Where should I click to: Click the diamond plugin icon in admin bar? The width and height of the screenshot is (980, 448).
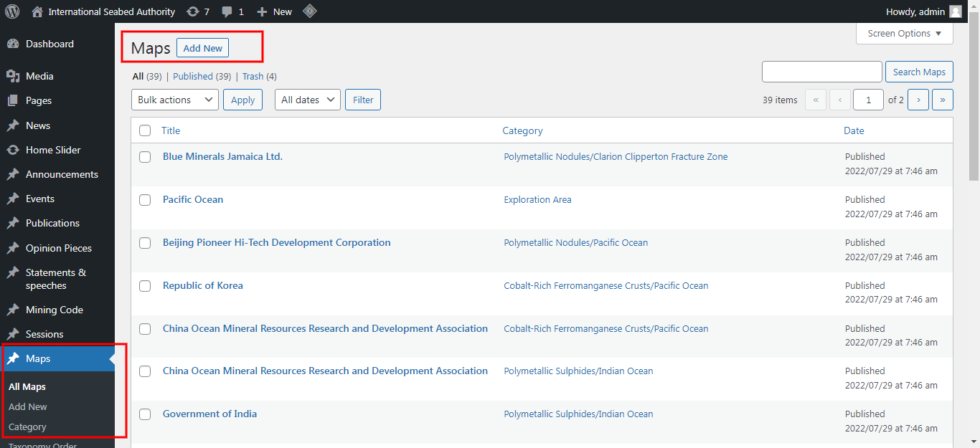(309, 11)
